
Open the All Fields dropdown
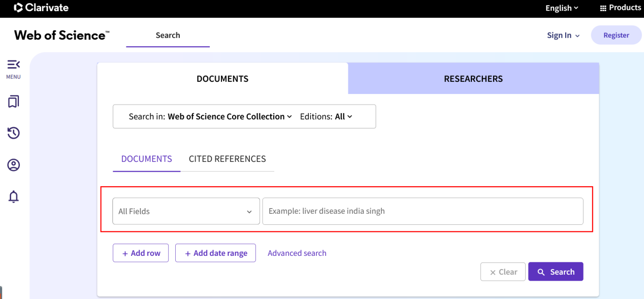tap(186, 211)
